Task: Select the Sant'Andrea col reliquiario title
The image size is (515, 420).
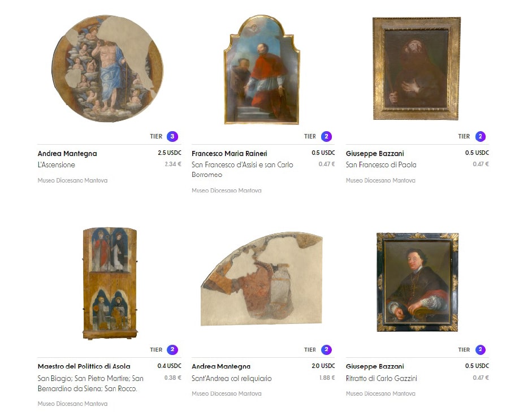Action: coord(232,378)
